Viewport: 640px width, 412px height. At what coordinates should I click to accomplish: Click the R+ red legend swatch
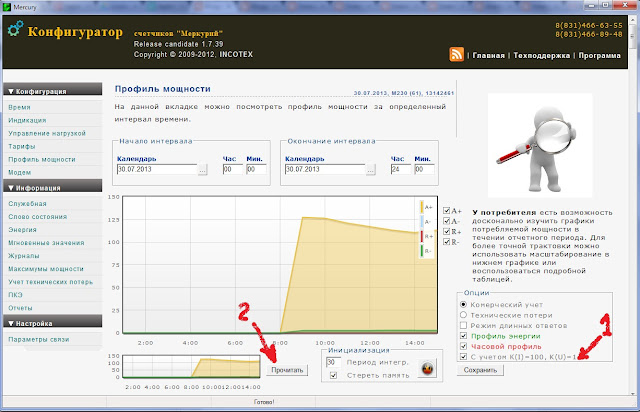point(422,236)
